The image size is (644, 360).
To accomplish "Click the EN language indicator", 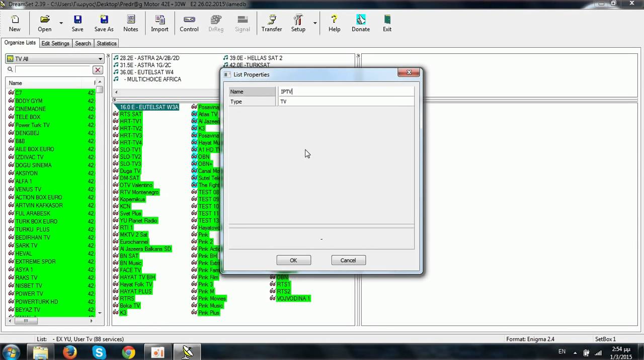I will (x=562, y=351).
